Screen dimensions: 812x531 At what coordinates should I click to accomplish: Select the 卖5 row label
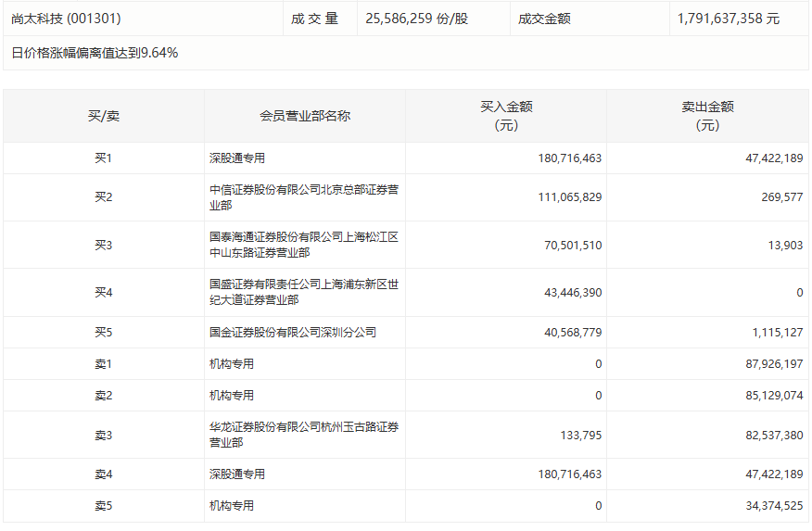coord(104,506)
